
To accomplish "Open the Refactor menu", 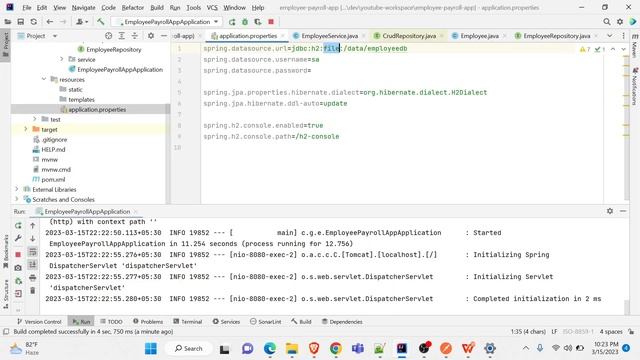I will click(133, 7).
